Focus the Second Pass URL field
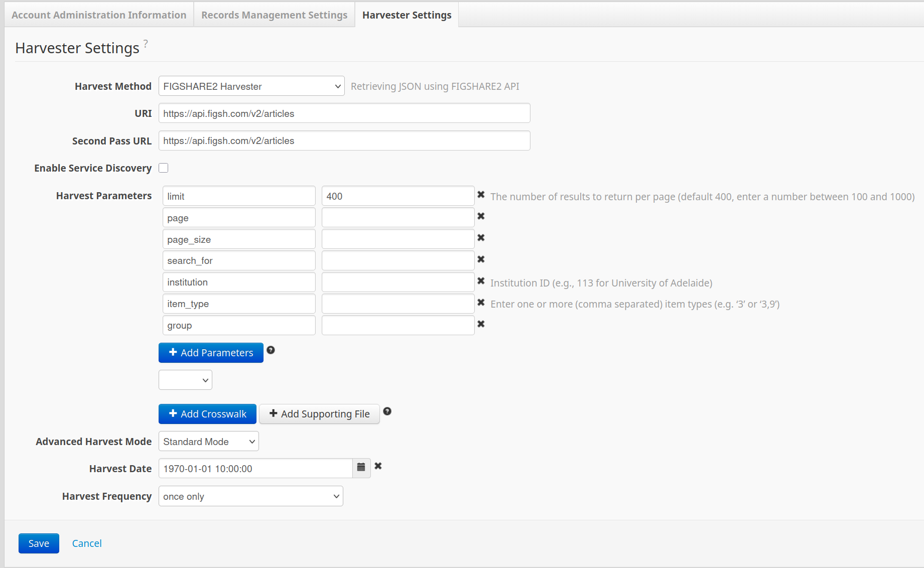This screenshot has width=924, height=568. tap(344, 140)
